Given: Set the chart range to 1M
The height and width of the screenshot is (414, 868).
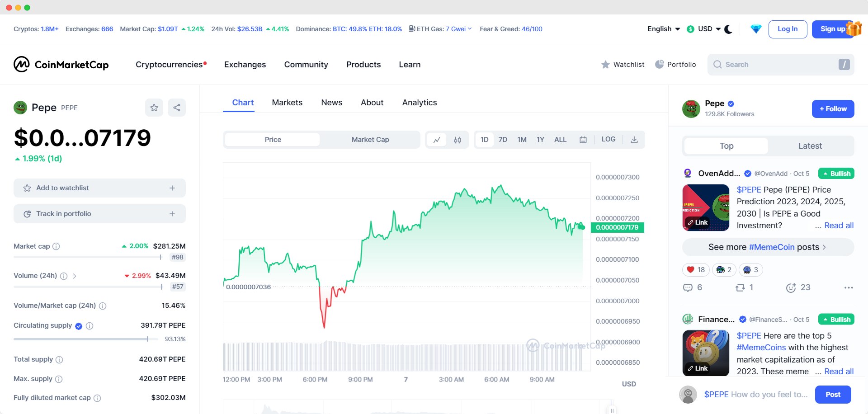Looking at the screenshot, I should point(522,140).
